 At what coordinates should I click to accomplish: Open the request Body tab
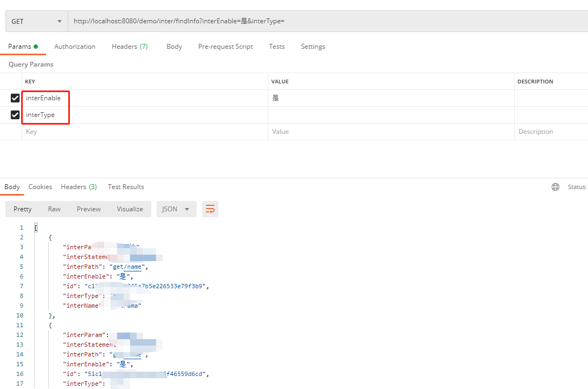click(174, 47)
